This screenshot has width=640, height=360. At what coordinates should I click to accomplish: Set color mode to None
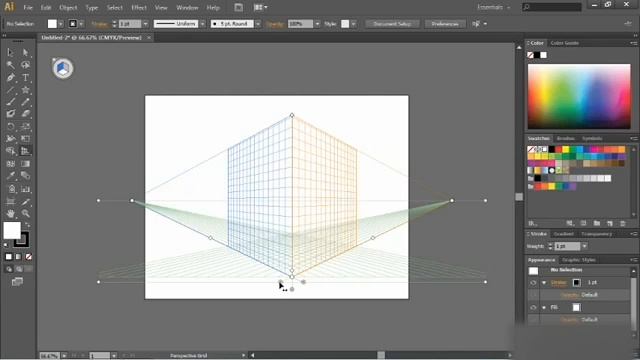pos(28,257)
